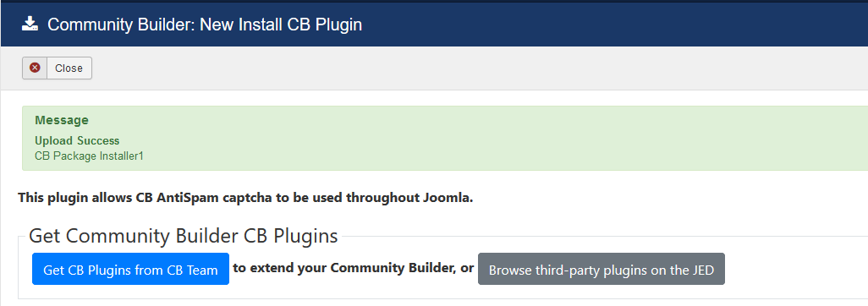Click the CB AntiSpam captcha description line
The width and height of the screenshot is (868, 306).
coord(246,198)
